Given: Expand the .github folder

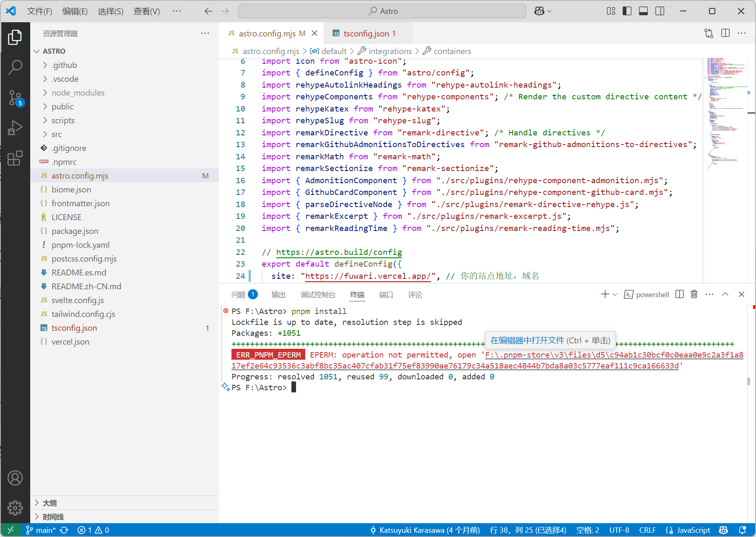Looking at the screenshot, I should (125, 65).
